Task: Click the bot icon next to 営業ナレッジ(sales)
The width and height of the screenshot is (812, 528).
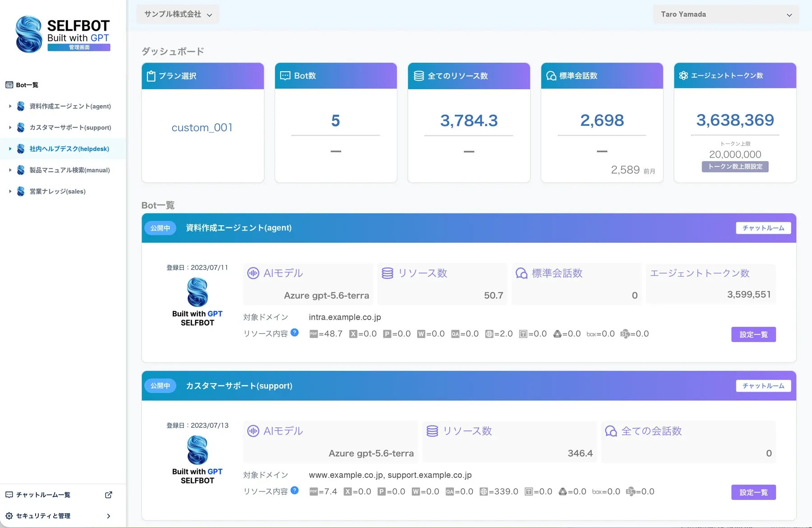Action: [x=21, y=191]
